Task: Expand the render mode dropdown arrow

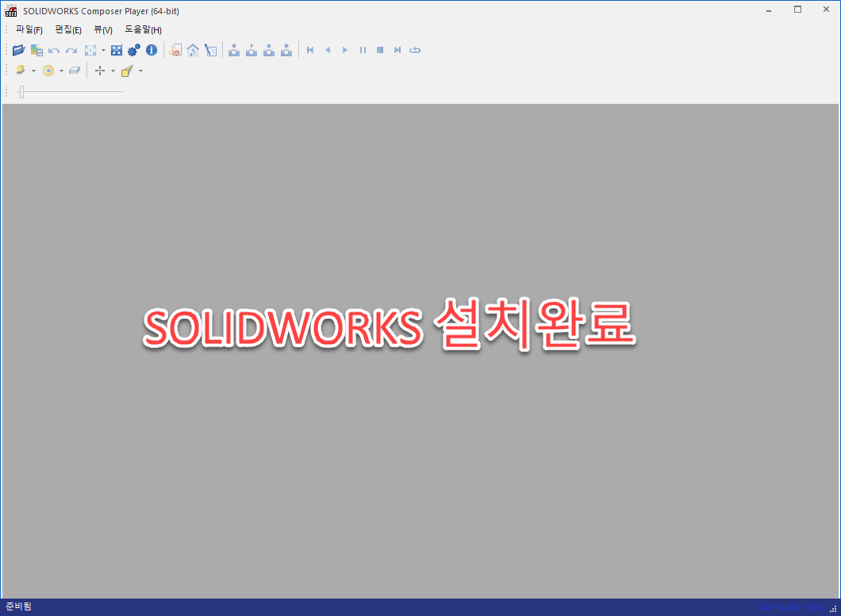Action: tap(33, 71)
